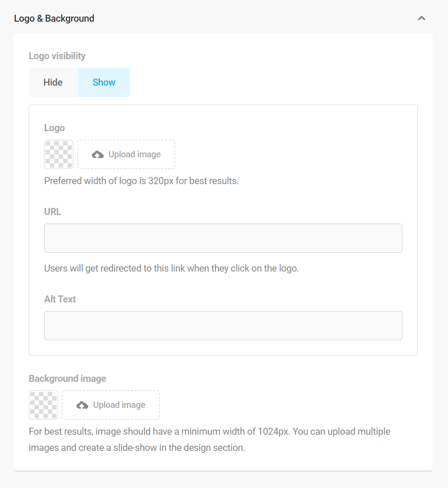Screen dimensions: 448x488
Task: Click the Logo visibility label
Action: (x=57, y=56)
